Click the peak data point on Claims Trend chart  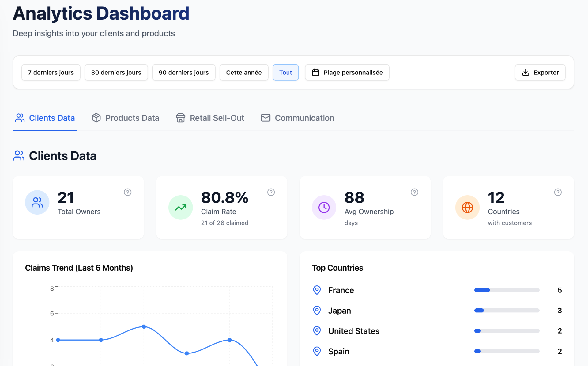pyautogui.click(x=144, y=327)
